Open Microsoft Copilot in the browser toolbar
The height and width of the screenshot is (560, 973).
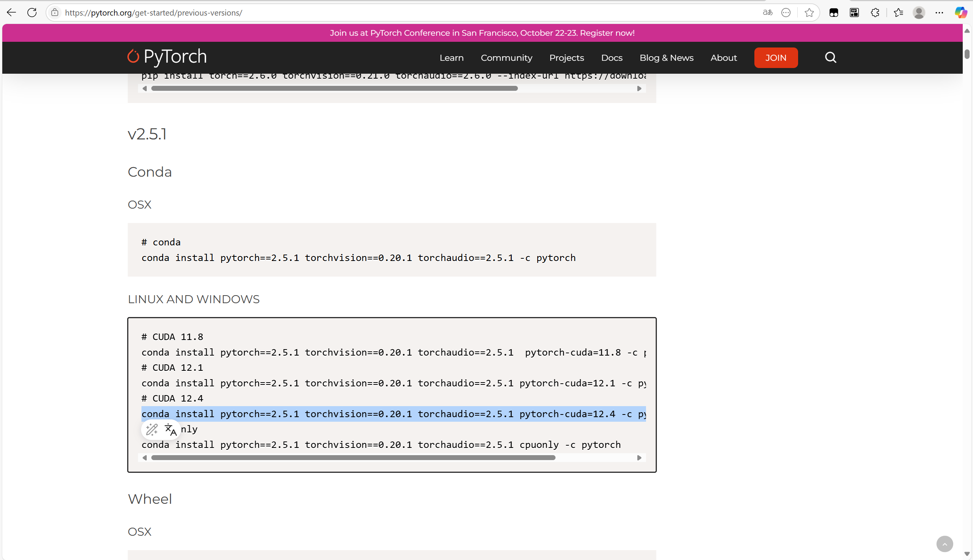tap(961, 13)
